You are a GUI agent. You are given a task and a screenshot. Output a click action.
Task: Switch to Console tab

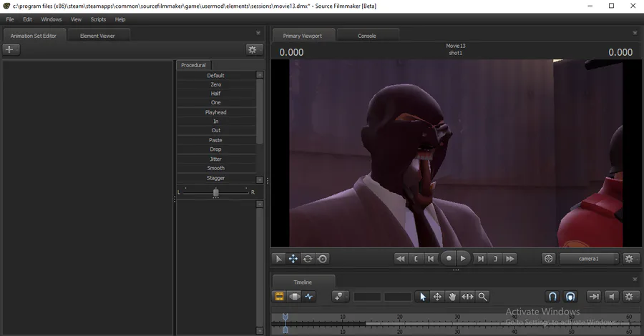367,36
